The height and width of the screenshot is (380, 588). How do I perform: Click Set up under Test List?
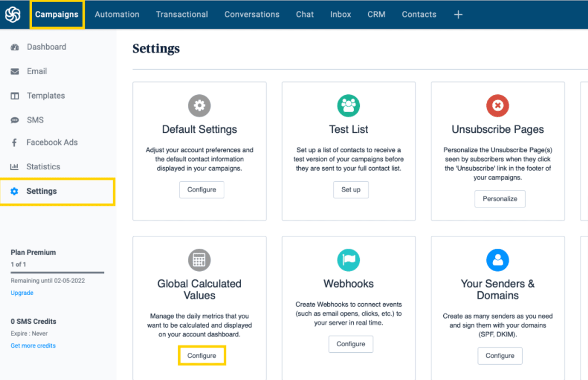coord(351,189)
